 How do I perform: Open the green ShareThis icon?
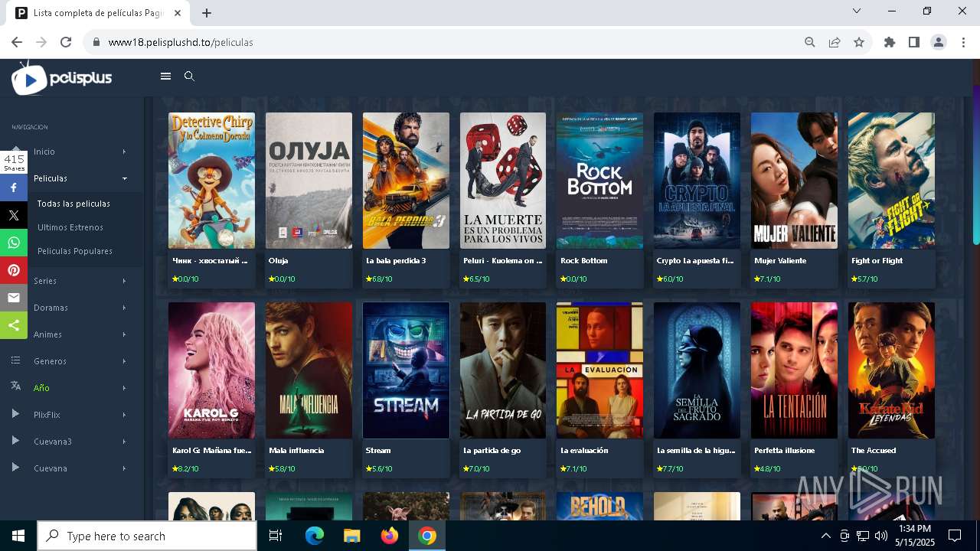coord(13,325)
